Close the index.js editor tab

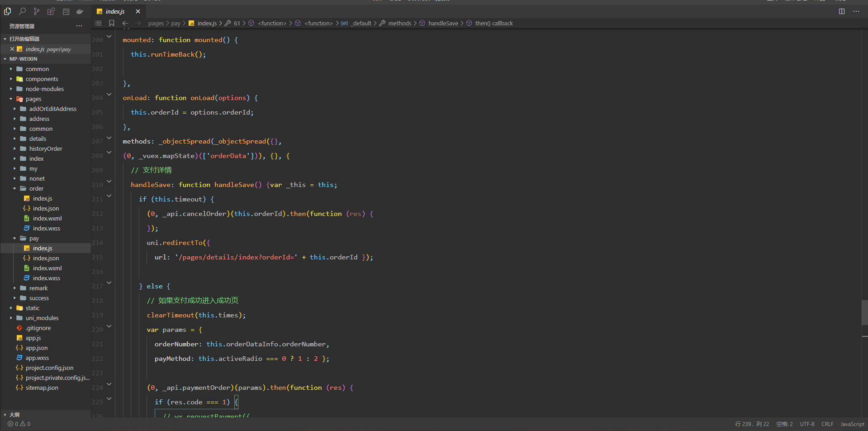[138, 11]
